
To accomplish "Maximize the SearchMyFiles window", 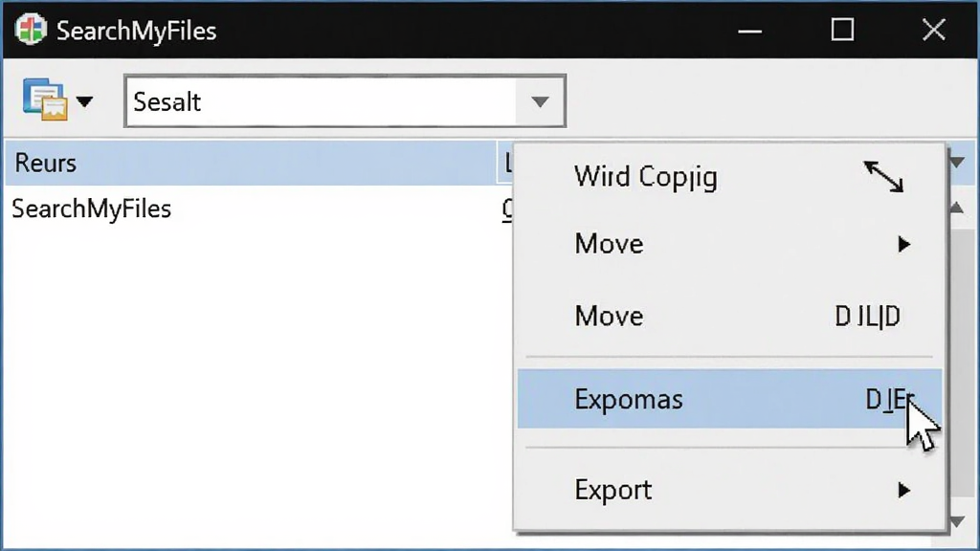I will coord(842,30).
